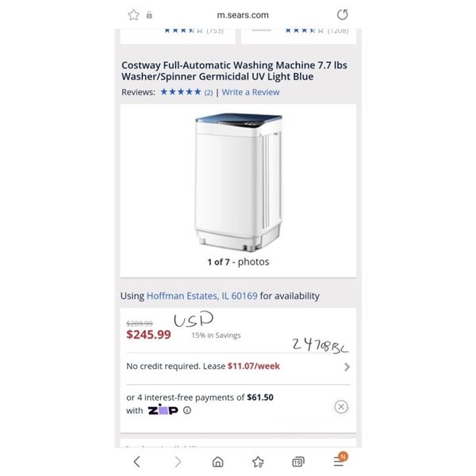
Task: Expand the lease $11.07/week option chevron
Action: (x=347, y=367)
